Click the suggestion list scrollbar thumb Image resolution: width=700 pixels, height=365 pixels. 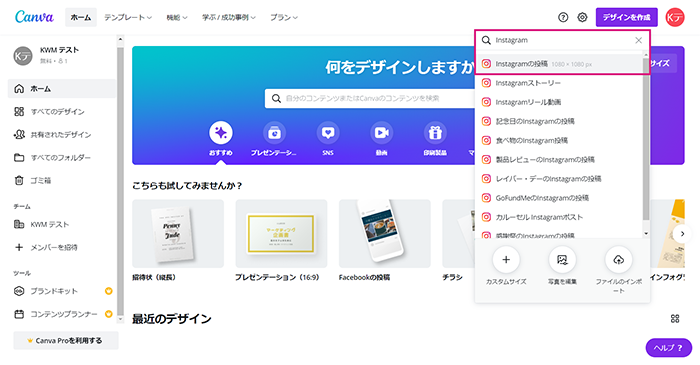[x=646, y=138]
